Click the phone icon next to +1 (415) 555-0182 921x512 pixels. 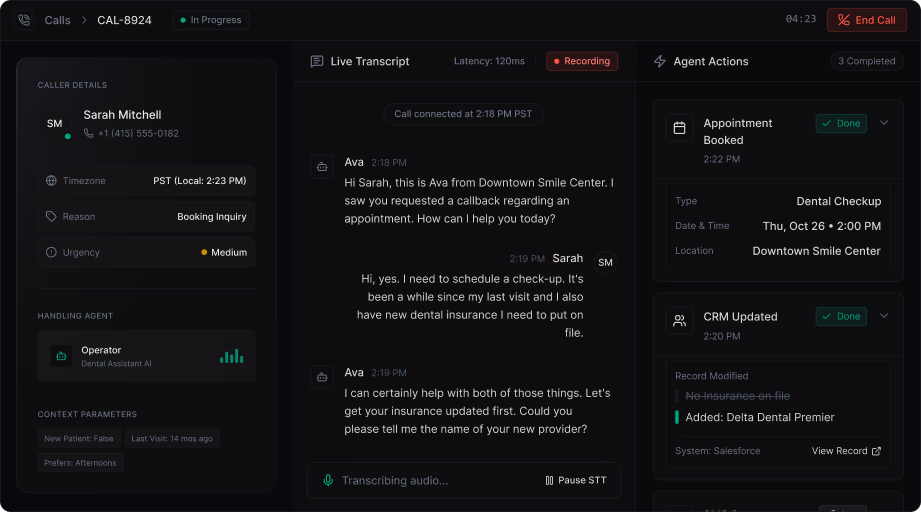pos(88,133)
